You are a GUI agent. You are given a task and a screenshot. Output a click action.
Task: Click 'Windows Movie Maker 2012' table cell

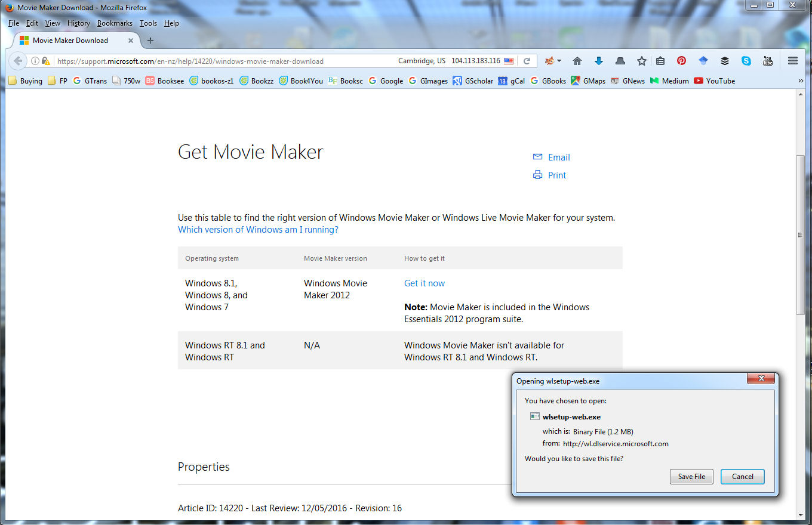tap(336, 289)
